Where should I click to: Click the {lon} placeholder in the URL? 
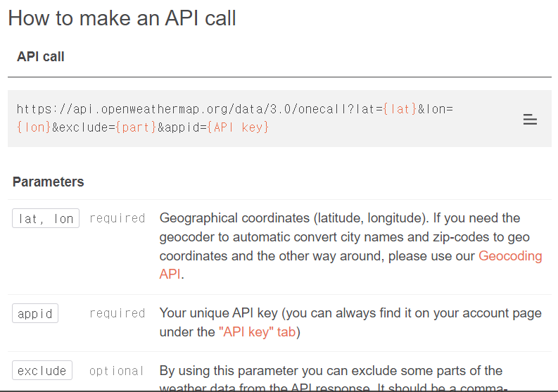click(x=34, y=127)
